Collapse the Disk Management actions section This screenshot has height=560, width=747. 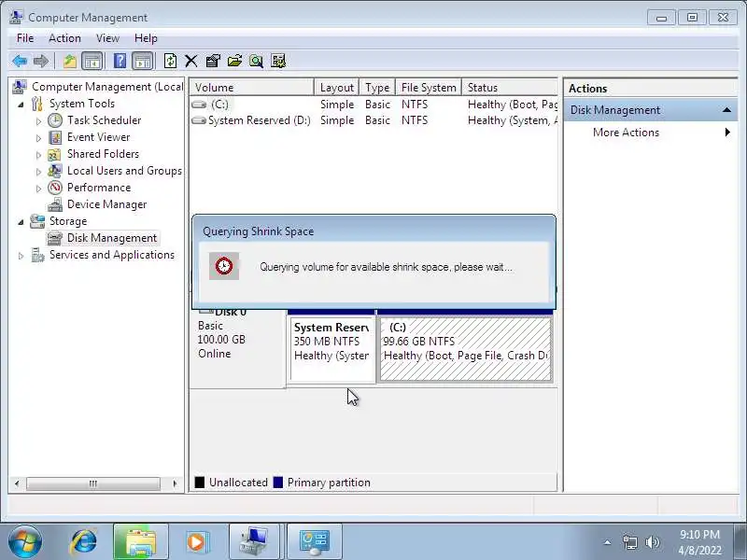(726, 110)
